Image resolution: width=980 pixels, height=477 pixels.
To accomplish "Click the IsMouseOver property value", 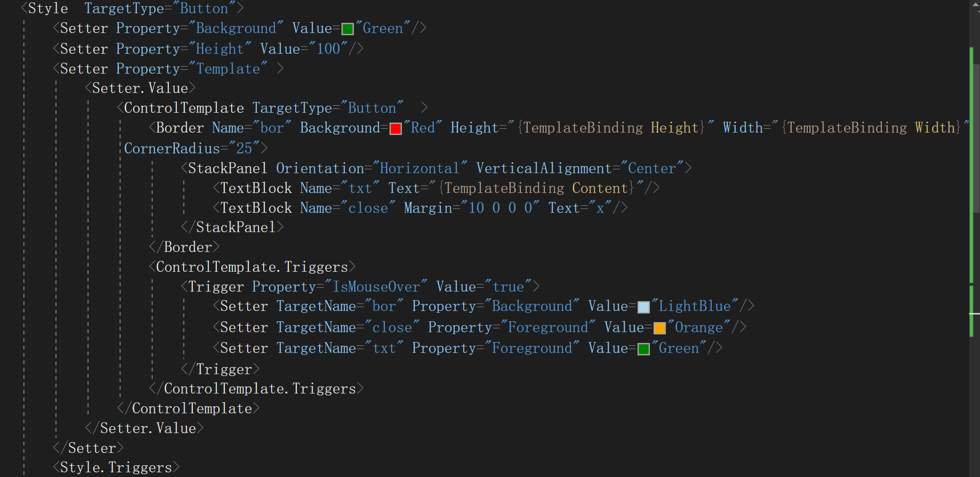I will coord(376,287).
